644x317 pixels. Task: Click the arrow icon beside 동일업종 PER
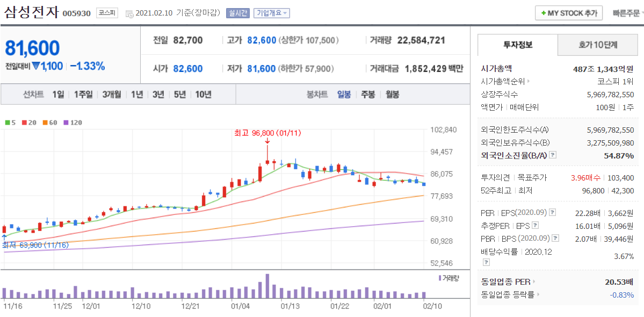(534, 282)
